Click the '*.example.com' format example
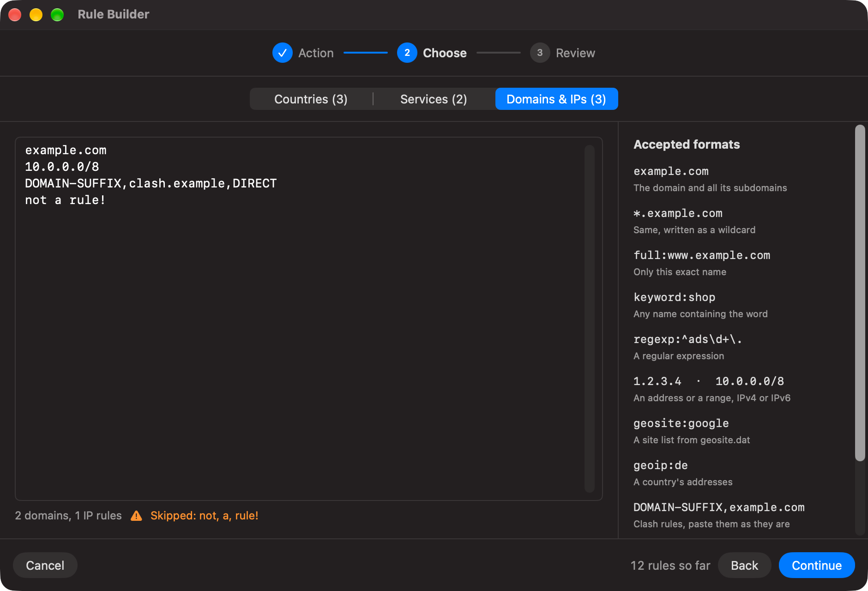The image size is (868, 591). click(678, 213)
